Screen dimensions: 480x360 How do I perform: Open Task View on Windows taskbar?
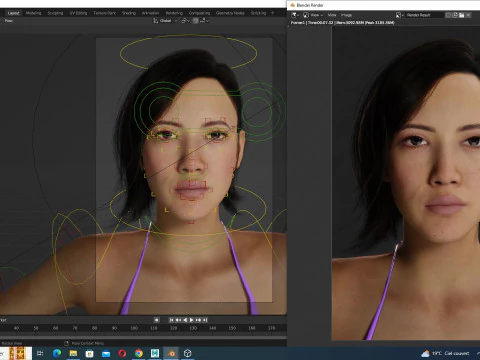pos(40,353)
